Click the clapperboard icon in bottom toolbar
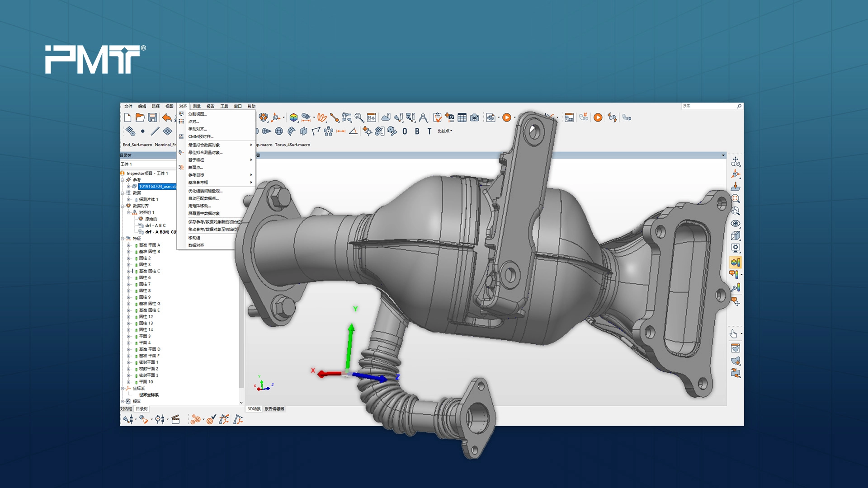 pyautogui.click(x=176, y=420)
